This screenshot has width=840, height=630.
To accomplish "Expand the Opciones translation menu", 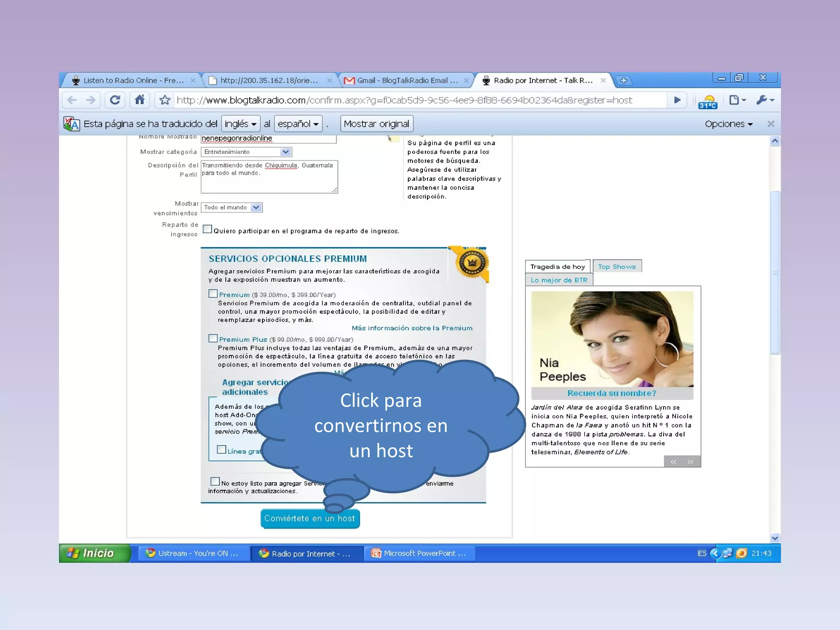I will 728,124.
